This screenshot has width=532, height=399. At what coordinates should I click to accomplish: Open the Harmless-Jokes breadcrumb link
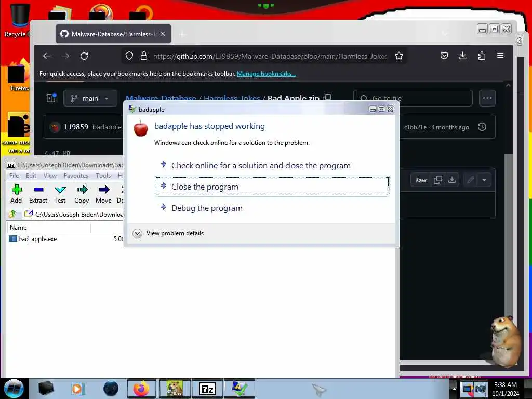pyautogui.click(x=232, y=98)
